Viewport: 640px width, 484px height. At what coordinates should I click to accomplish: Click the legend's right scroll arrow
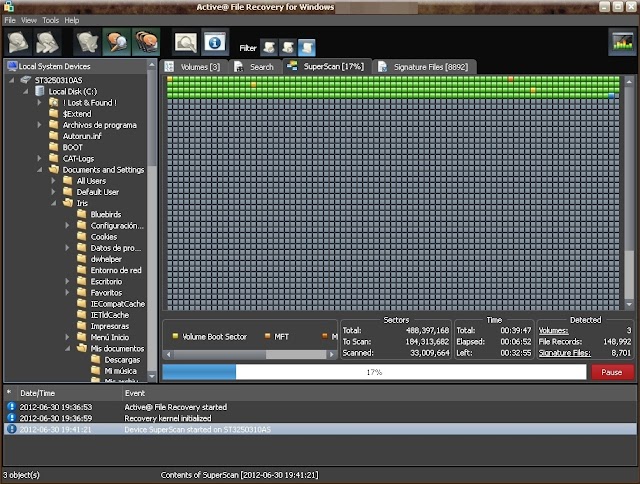332,355
